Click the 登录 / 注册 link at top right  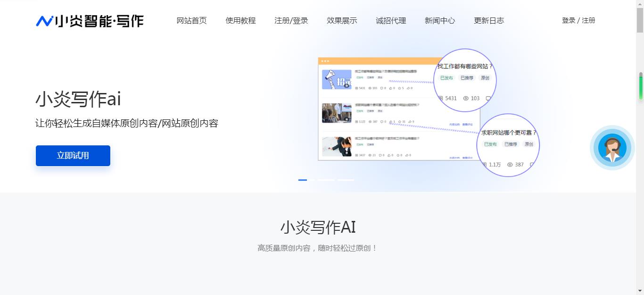pyautogui.click(x=578, y=20)
